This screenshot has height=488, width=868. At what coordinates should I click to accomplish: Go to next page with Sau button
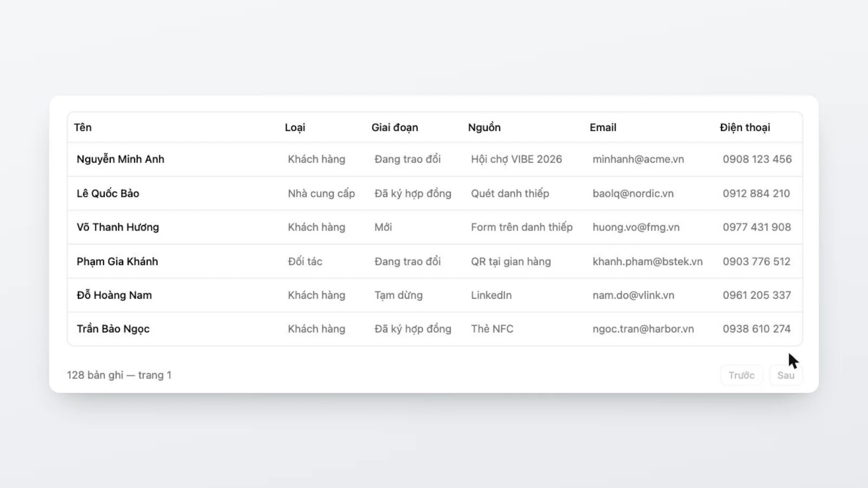pyautogui.click(x=786, y=375)
